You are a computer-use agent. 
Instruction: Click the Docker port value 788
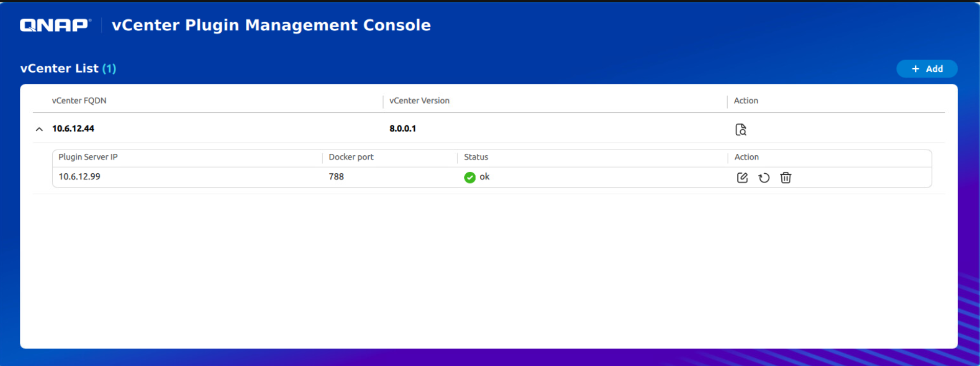(336, 177)
